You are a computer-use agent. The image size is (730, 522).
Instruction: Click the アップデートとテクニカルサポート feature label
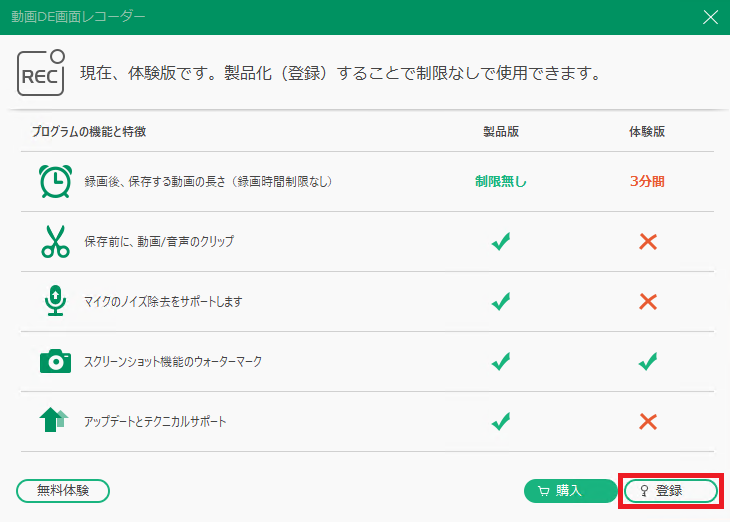[x=155, y=421]
